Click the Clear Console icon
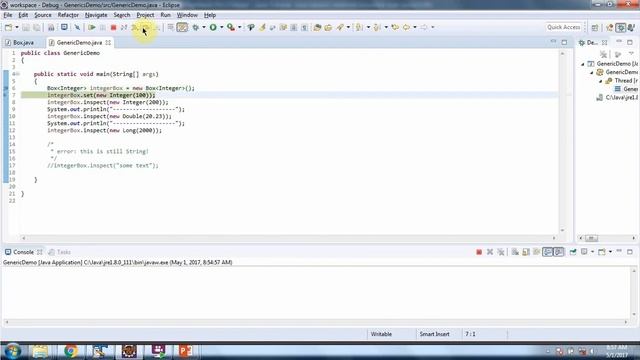Screen dimensions: 640x360 pyautogui.click(x=515, y=252)
